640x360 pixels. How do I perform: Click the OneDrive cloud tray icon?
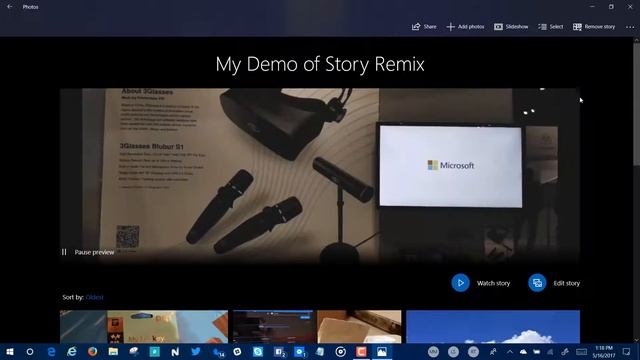(523, 351)
